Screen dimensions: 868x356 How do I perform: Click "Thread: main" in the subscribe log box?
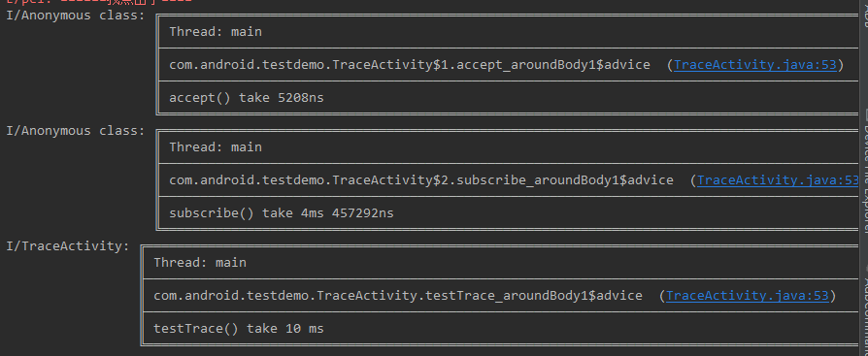[216, 147]
